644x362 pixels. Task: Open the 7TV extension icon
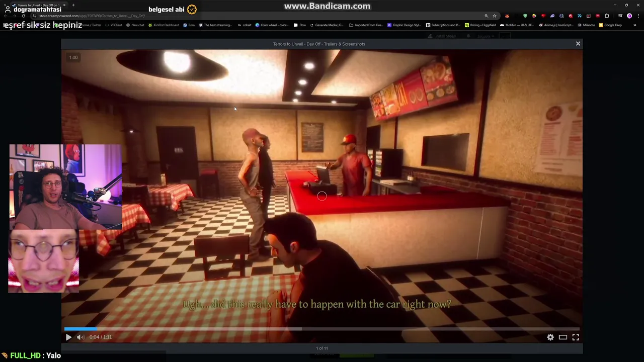580,16
